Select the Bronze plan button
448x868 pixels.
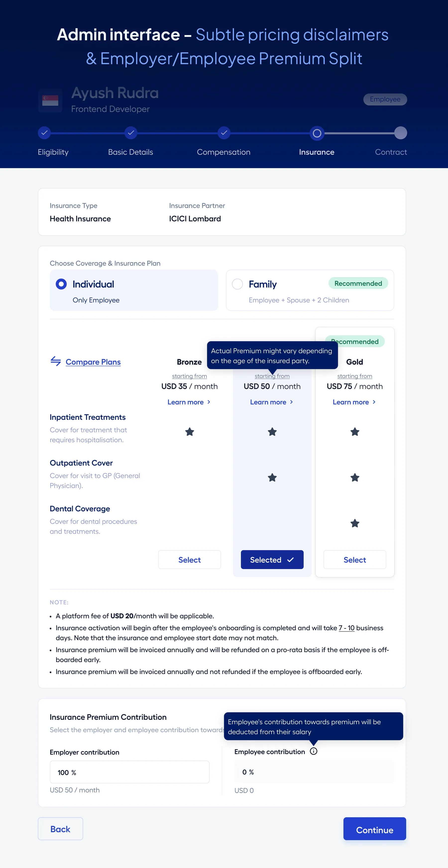[189, 560]
